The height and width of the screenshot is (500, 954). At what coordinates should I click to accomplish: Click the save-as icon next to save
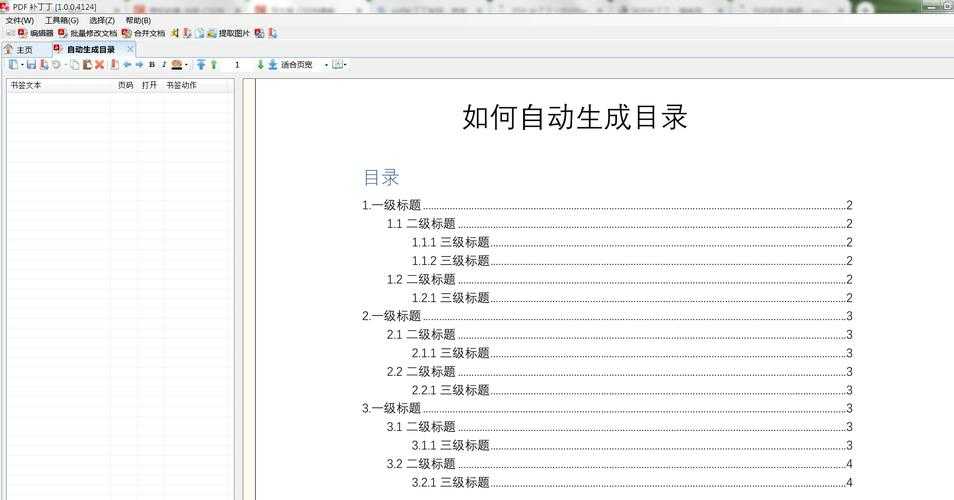[44, 64]
